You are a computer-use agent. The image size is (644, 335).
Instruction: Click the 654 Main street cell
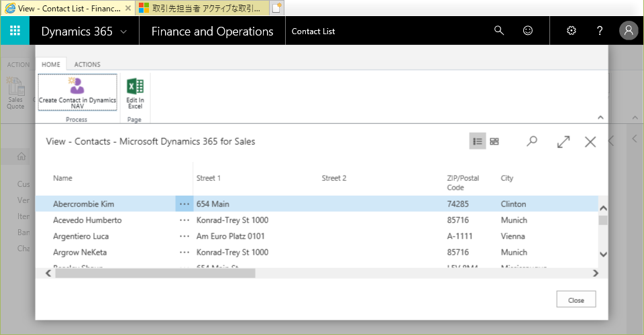point(213,204)
